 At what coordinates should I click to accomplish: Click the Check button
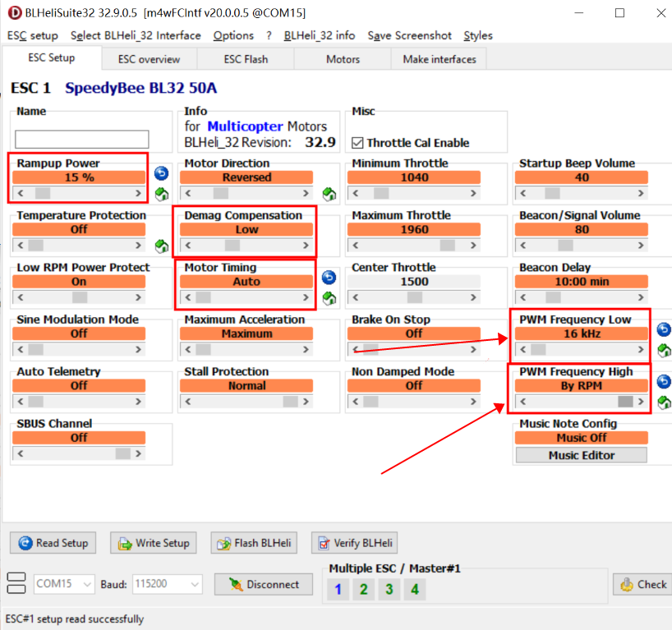point(642,584)
